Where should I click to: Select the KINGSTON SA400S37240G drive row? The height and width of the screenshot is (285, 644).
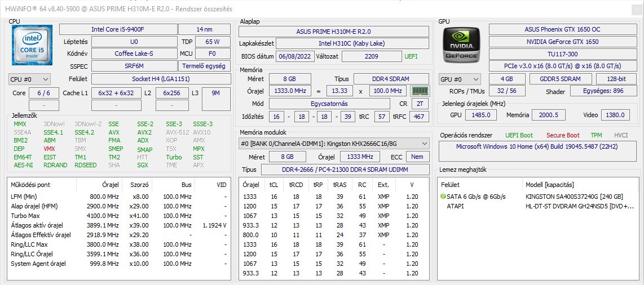tap(538, 197)
